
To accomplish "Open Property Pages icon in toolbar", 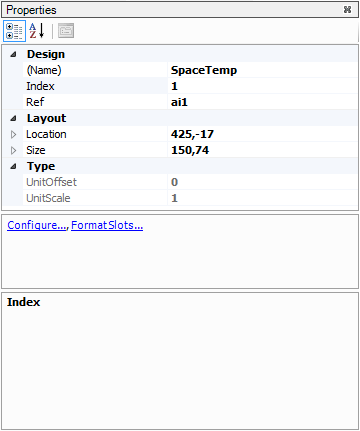I will coord(66,31).
